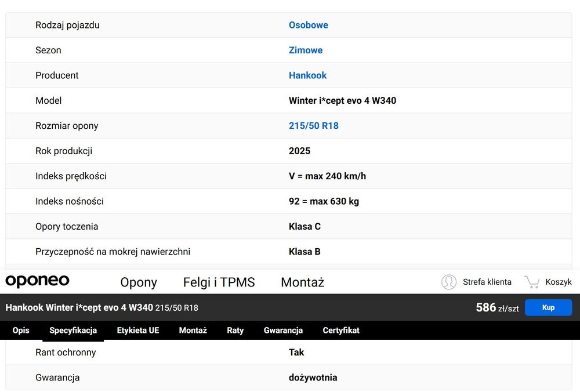Screen dimensions: 580x392
Task: Select the 2025 production year value
Action: pyautogui.click(x=299, y=151)
